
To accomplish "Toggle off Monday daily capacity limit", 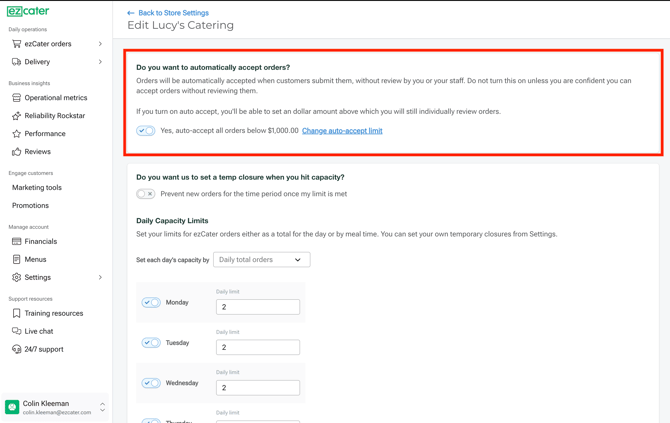I will [x=151, y=302].
